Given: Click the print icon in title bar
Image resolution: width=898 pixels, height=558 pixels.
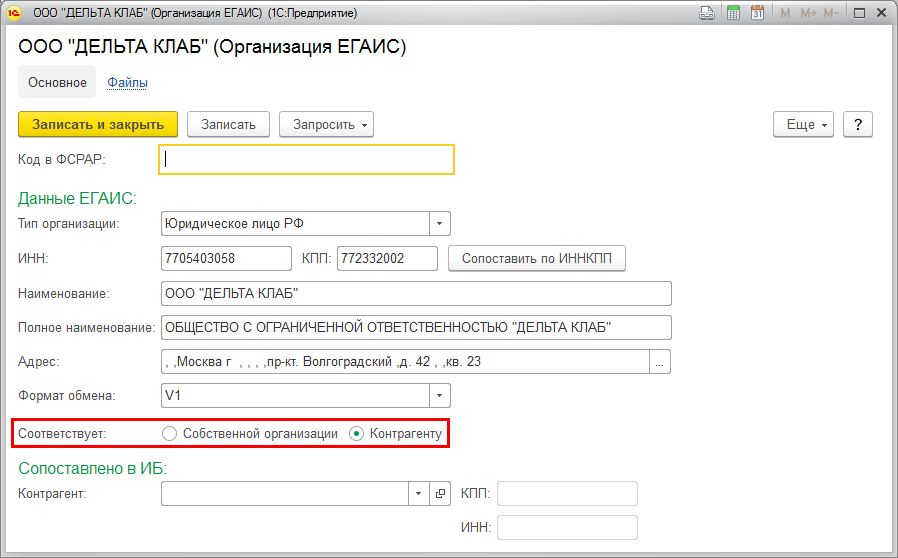Looking at the screenshot, I should coord(707,13).
